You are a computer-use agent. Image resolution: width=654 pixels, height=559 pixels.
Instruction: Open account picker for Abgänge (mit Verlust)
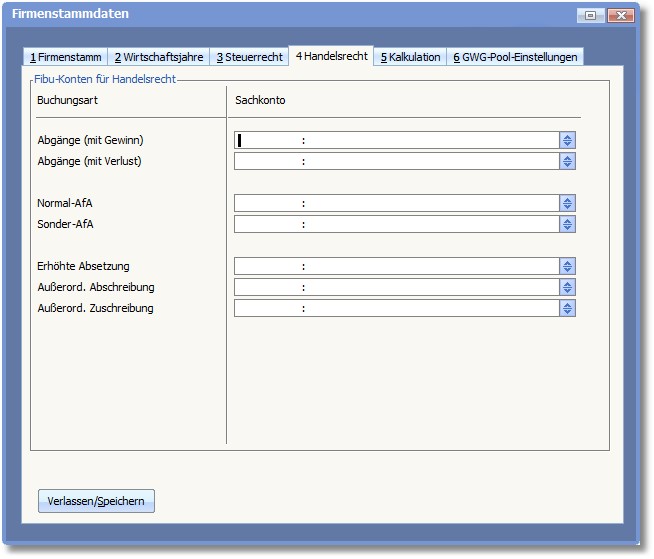[x=568, y=162]
